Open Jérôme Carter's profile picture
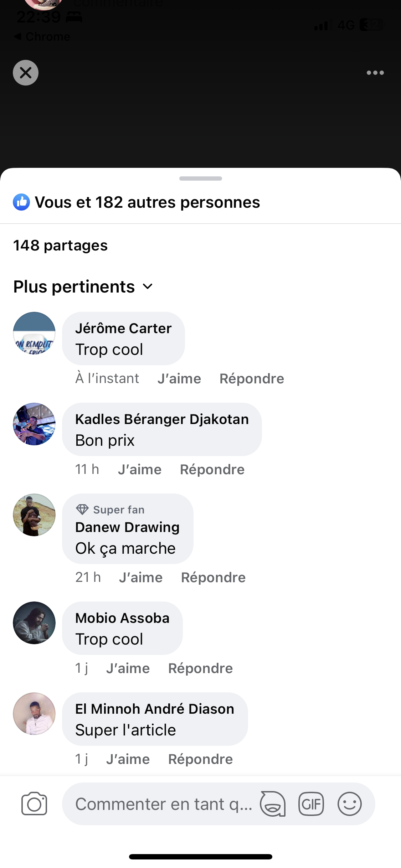This screenshot has width=401, height=868. (34, 333)
